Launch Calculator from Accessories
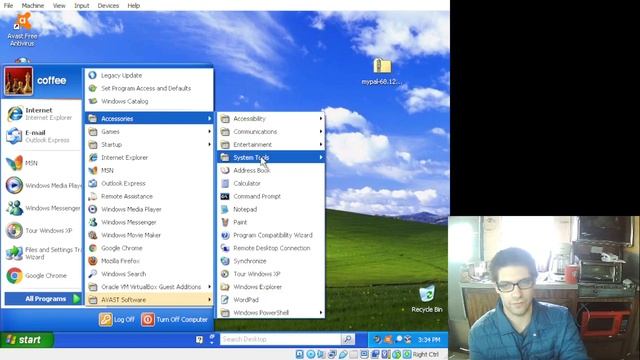The width and height of the screenshot is (640, 360). pyautogui.click(x=271, y=183)
